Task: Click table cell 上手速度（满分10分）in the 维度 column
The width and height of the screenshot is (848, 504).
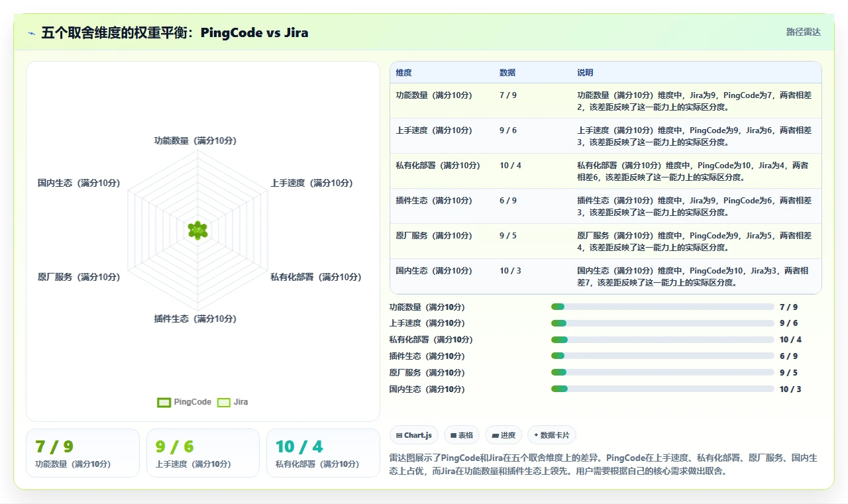Action: click(x=434, y=130)
